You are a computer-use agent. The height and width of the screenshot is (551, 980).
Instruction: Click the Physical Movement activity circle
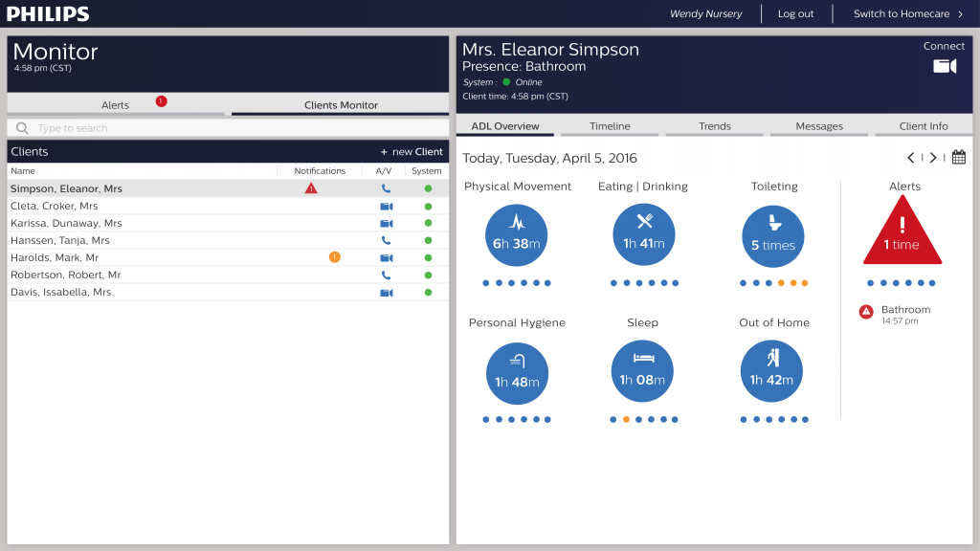point(517,235)
